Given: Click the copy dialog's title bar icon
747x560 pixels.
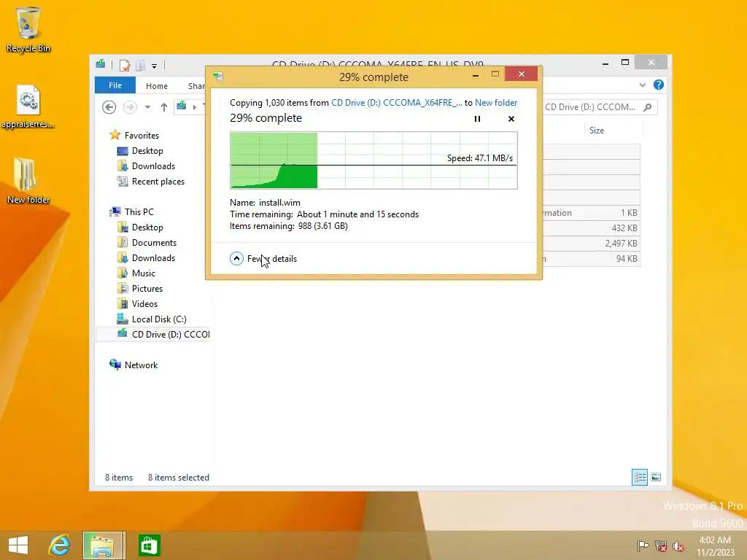Looking at the screenshot, I should [218, 76].
